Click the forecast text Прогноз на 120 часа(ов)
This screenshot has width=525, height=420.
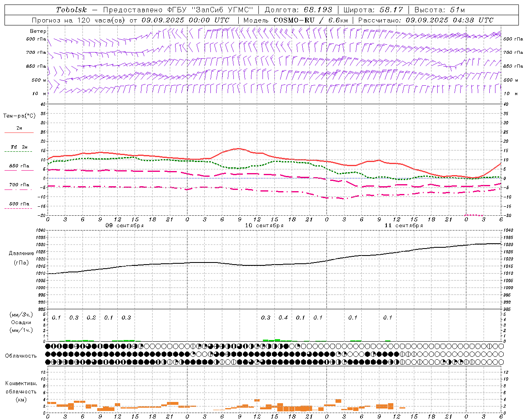(78, 20)
